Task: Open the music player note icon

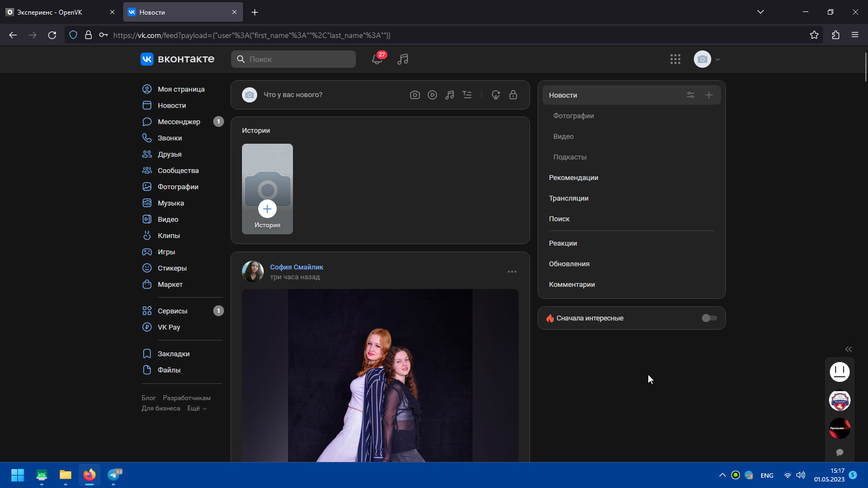Action: coord(403,59)
